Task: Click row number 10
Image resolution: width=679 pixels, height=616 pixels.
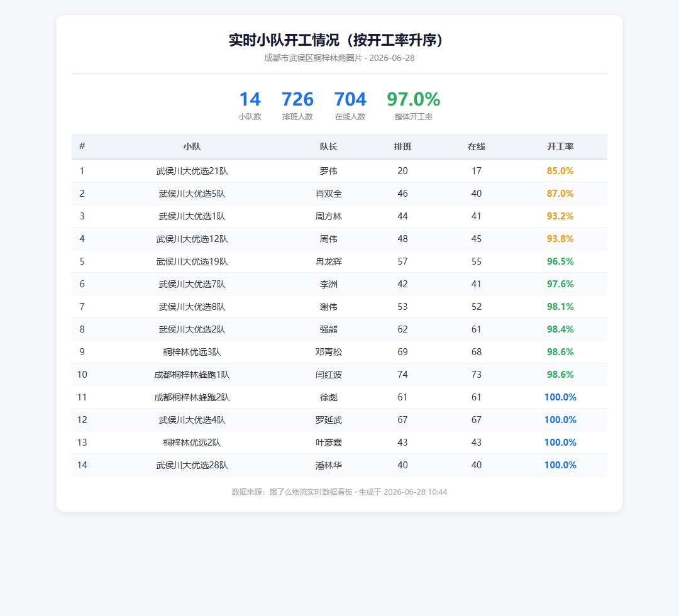Action: (x=82, y=375)
